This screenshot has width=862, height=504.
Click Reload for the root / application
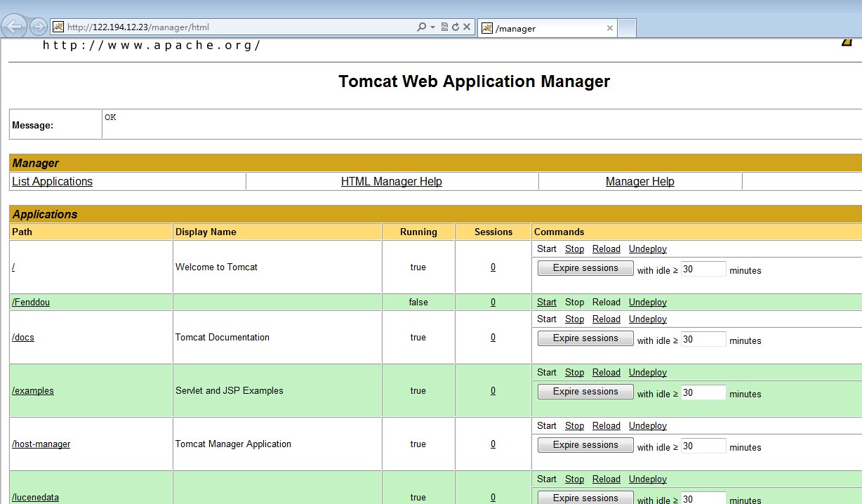606,248
